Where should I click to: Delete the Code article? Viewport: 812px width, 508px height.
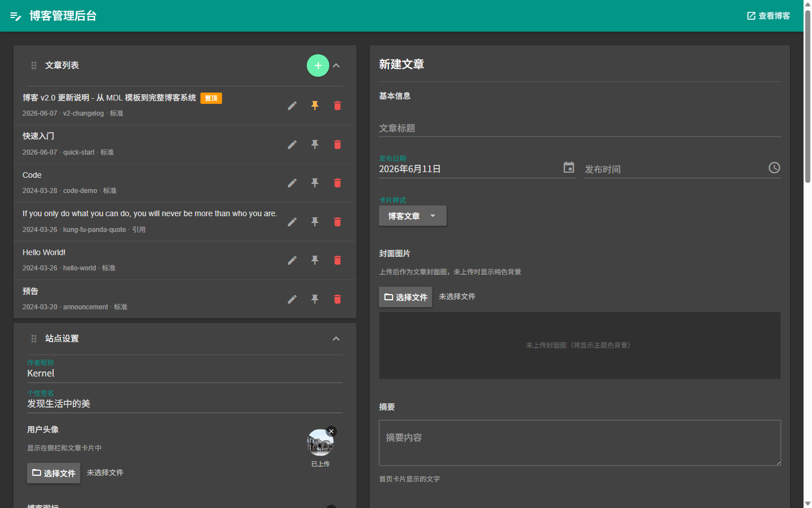337,183
